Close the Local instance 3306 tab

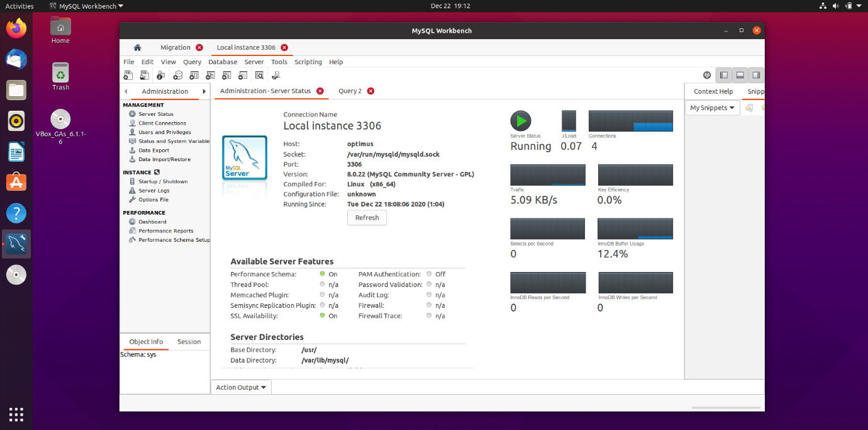click(x=284, y=47)
